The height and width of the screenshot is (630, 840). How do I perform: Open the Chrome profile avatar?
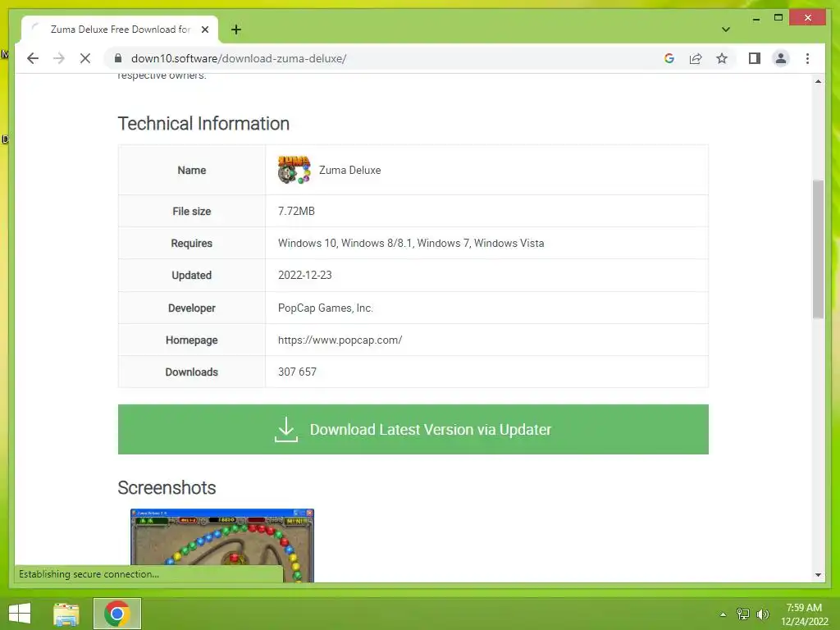click(781, 58)
